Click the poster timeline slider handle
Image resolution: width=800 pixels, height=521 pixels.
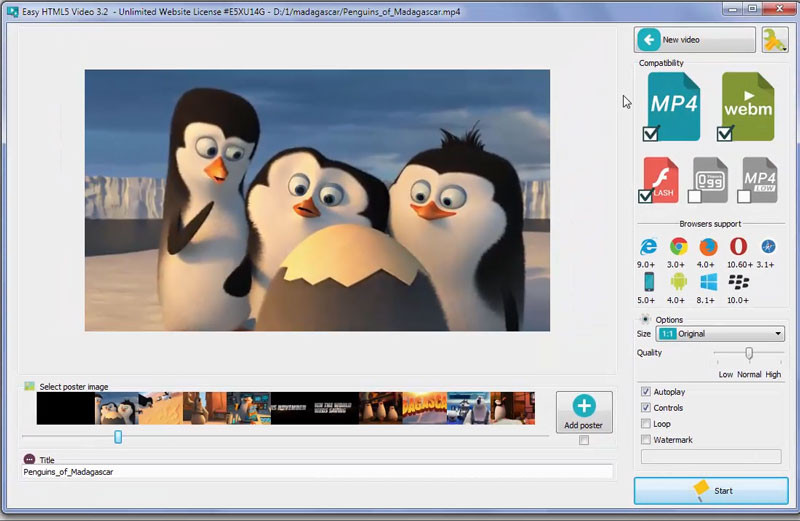(118, 437)
